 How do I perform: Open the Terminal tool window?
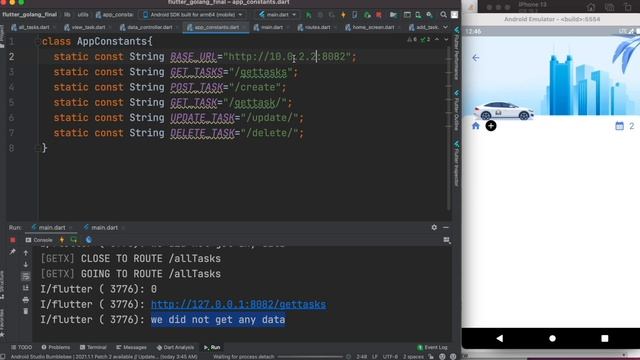click(x=93, y=347)
